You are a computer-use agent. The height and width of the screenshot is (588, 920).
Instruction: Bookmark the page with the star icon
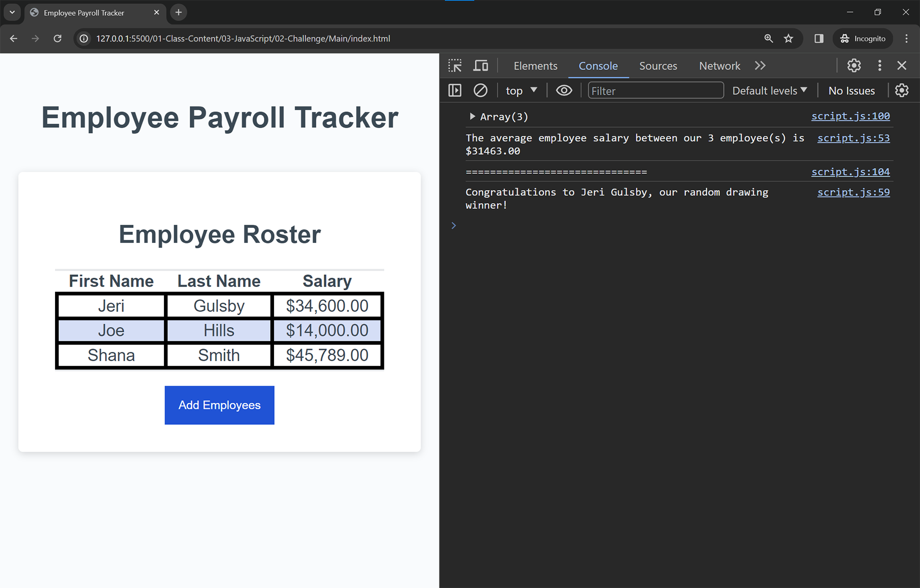click(x=788, y=39)
